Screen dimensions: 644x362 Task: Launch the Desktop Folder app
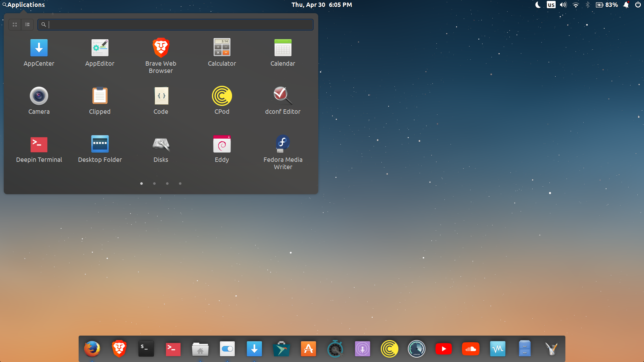[100, 149]
